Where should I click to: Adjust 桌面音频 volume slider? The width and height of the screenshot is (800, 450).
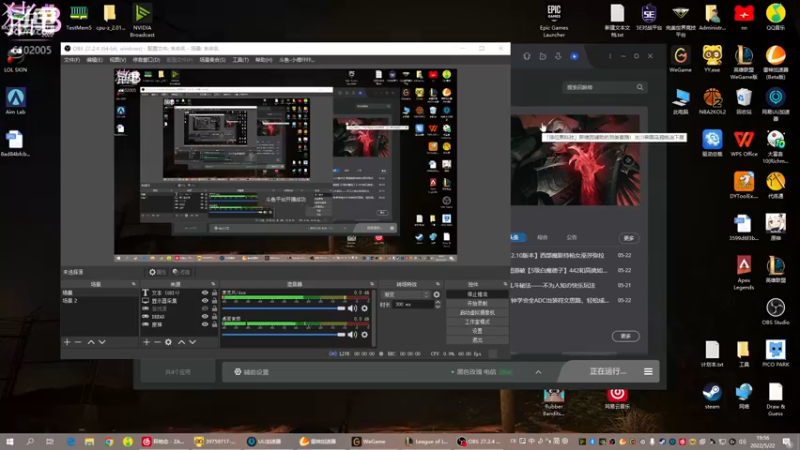pyautogui.click(x=284, y=335)
